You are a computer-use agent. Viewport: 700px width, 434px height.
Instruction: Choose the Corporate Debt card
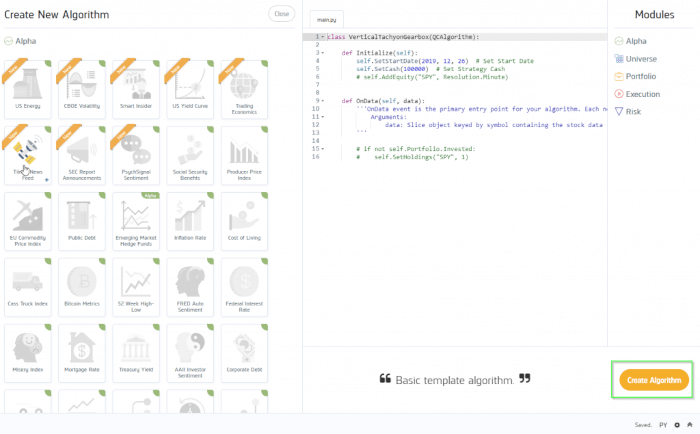click(x=244, y=353)
